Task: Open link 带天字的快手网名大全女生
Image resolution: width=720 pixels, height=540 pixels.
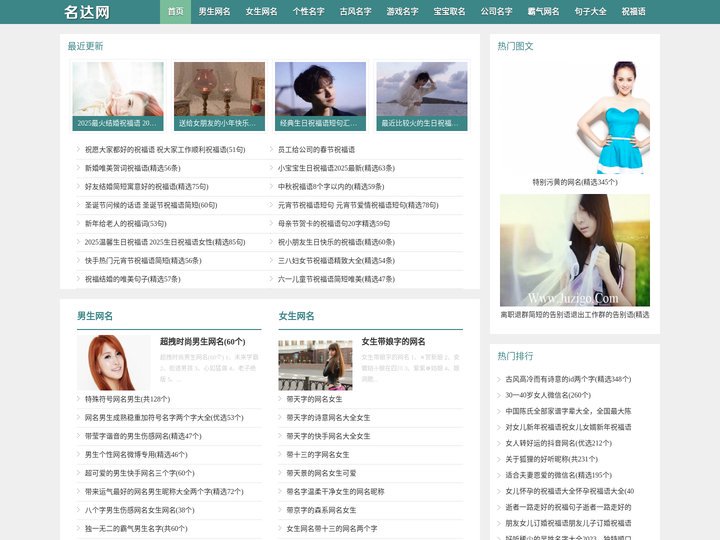Action: pyautogui.click(x=328, y=436)
